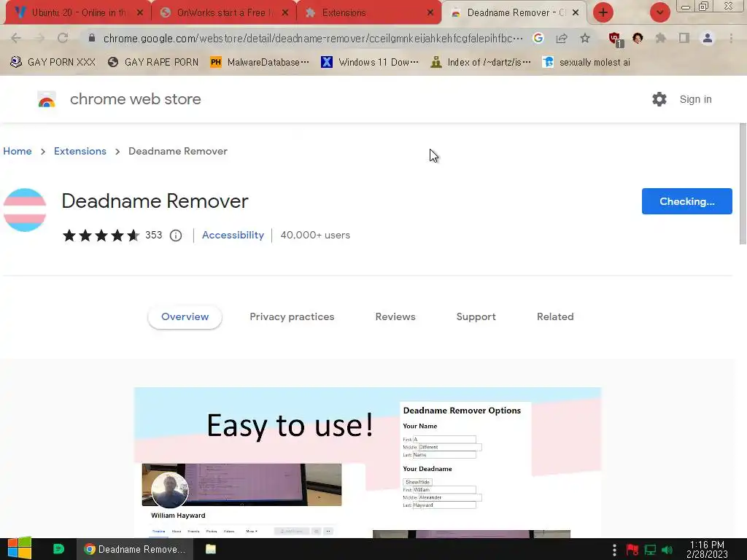View site info via the lock icon
This screenshot has height=560, width=747.
tap(92, 38)
